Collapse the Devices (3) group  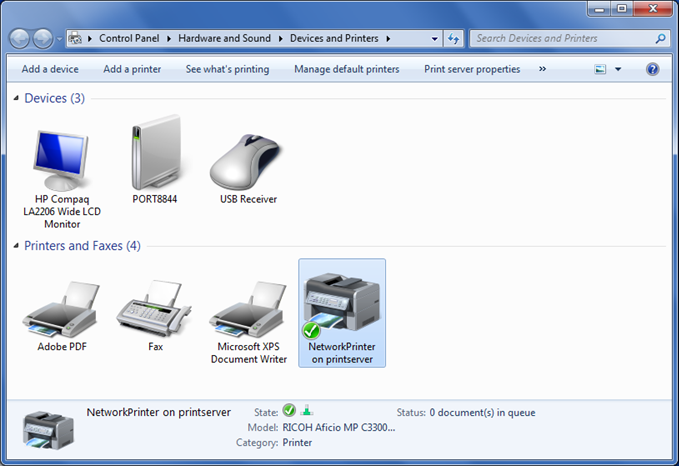click(15, 99)
